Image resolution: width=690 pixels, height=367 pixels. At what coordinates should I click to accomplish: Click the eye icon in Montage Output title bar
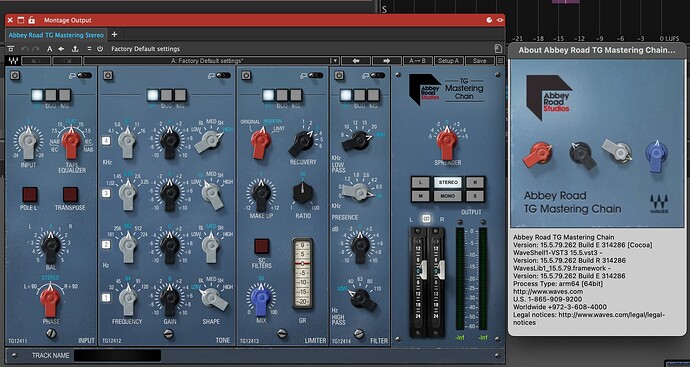tap(500, 20)
